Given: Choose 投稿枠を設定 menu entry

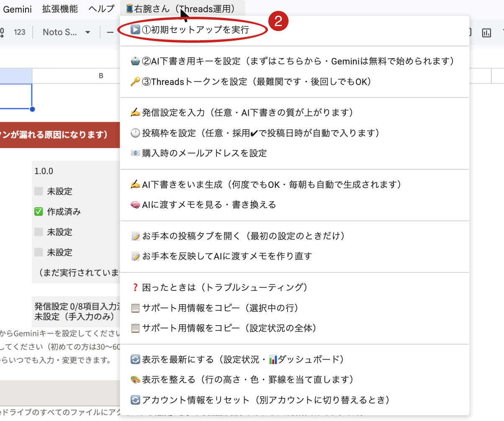Looking at the screenshot, I should click(295, 133).
